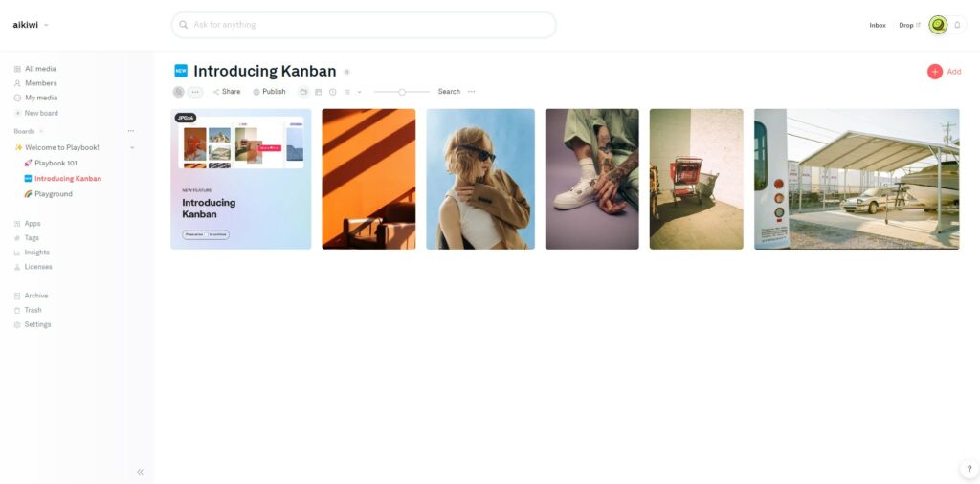
Task: Open the Boards section three-dot menu
Action: (x=130, y=131)
